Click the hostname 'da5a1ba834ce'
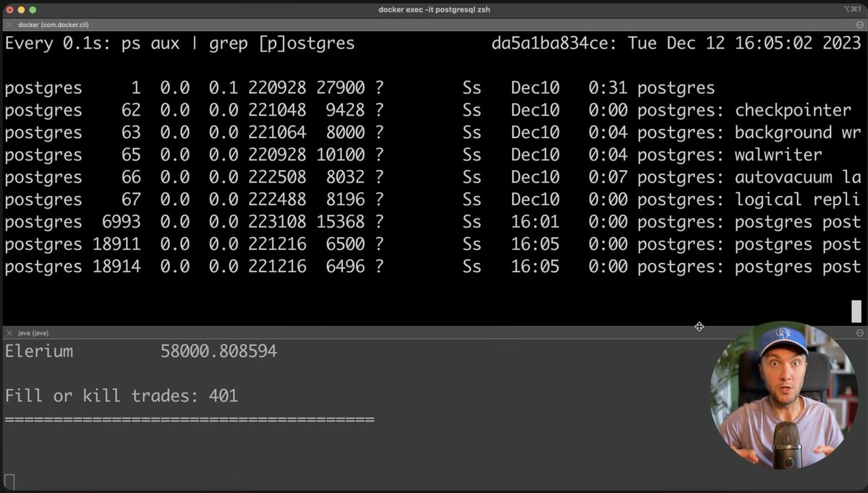This screenshot has width=868, height=493. point(549,43)
